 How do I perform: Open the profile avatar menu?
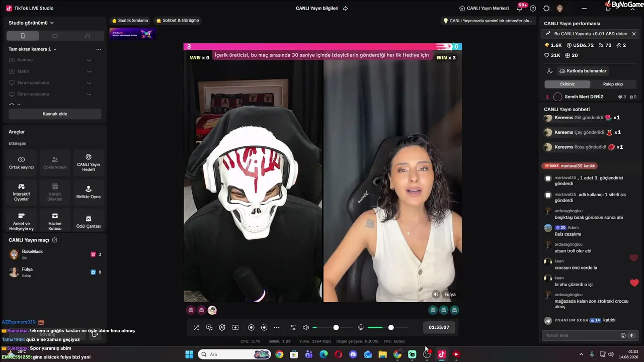[x=559, y=8]
